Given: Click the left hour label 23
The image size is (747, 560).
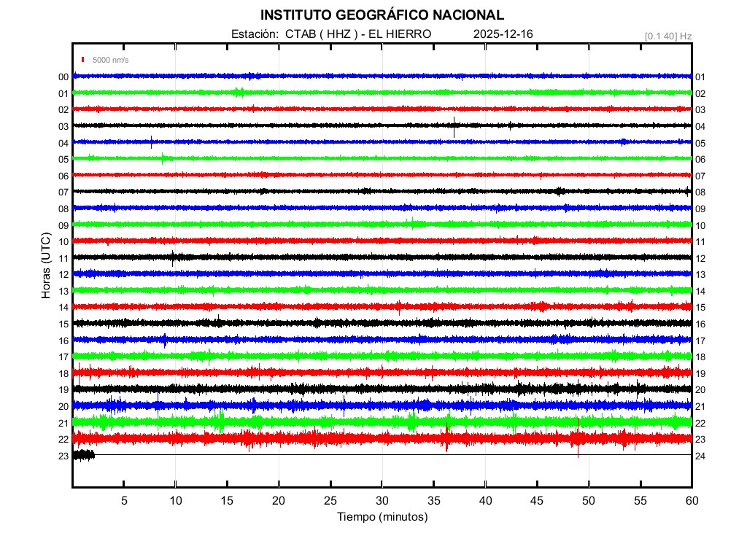Looking at the screenshot, I should pos(63,456).
